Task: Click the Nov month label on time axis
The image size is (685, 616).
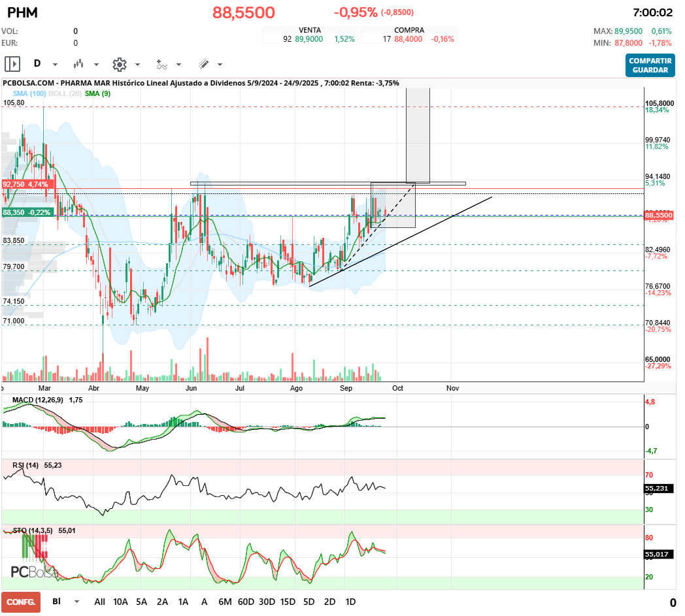Action: pyautogui.click(x=452, y=388)
